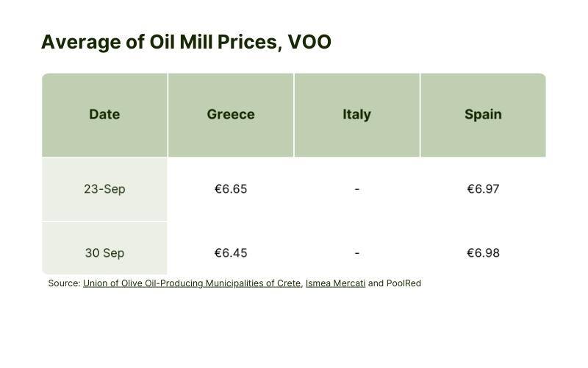Select the 23-Sep date cell

click(x=104, y=189)
